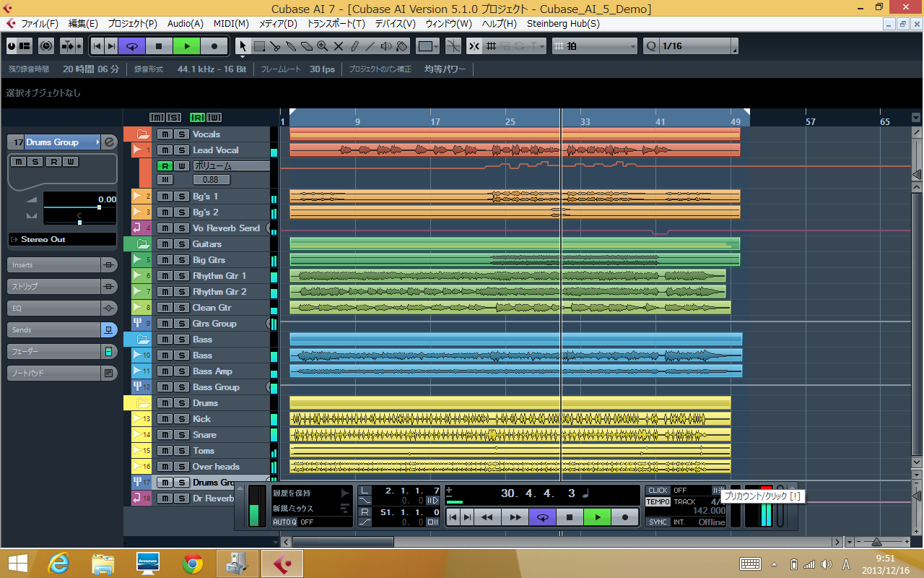Open File Explorer from the taskbar

click(103, 563)
